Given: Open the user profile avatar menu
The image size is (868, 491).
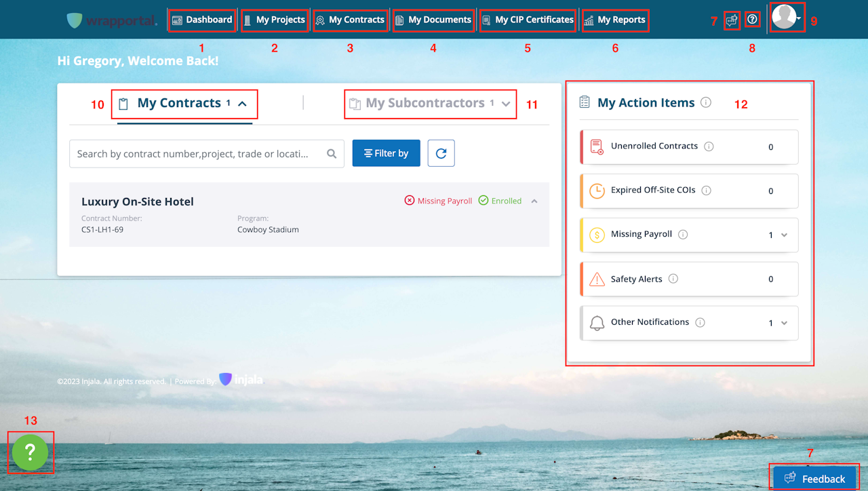Looking at the screenshot, I should pyautogui.click(x=787, y=17).
